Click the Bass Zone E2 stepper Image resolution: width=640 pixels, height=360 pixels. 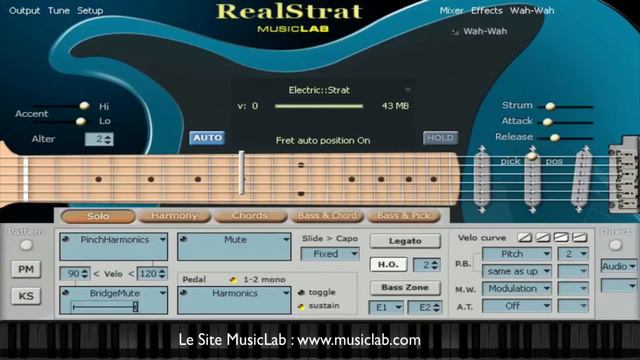[x=436, y=307]
